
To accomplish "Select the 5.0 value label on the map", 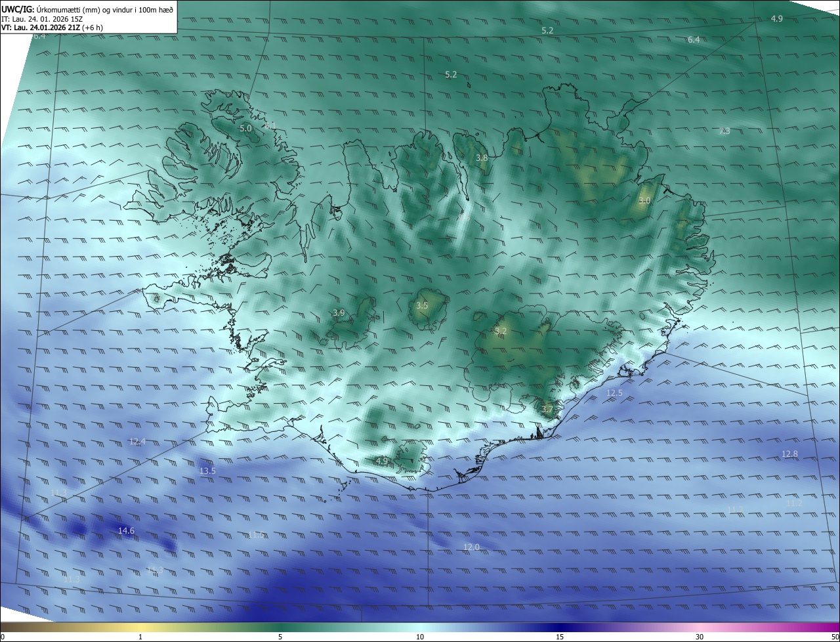I will (245, 129).
